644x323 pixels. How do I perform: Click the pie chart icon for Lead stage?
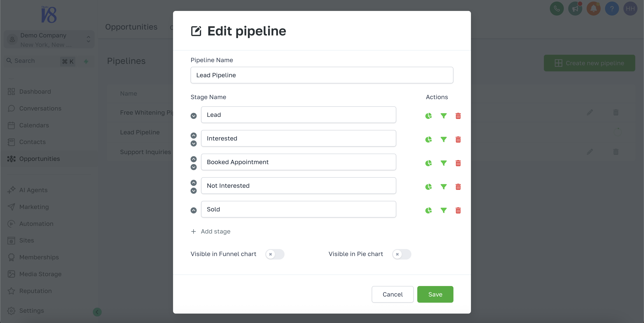click(x=428, y=116)
